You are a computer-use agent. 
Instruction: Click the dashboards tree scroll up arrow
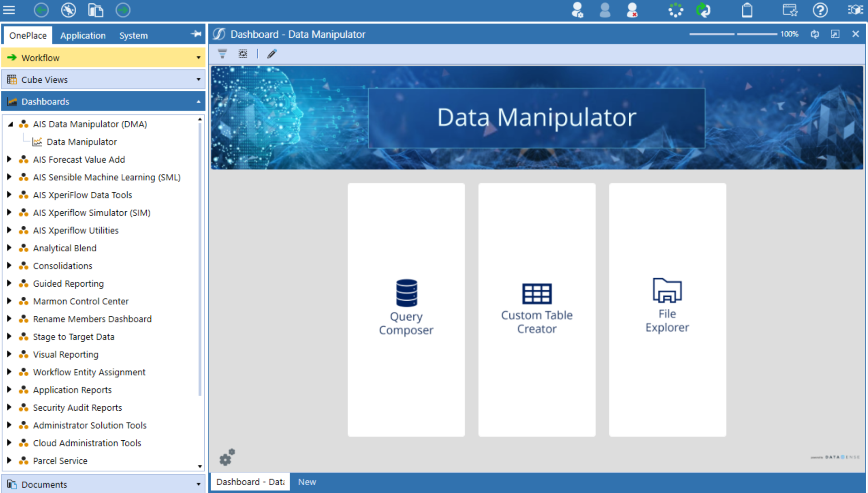(200, 119)
